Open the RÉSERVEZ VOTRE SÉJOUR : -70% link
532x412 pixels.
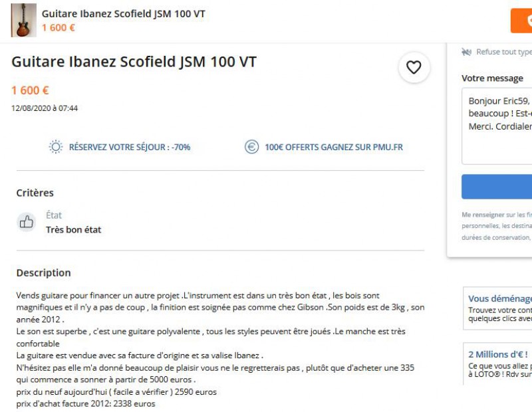[130, 147]
